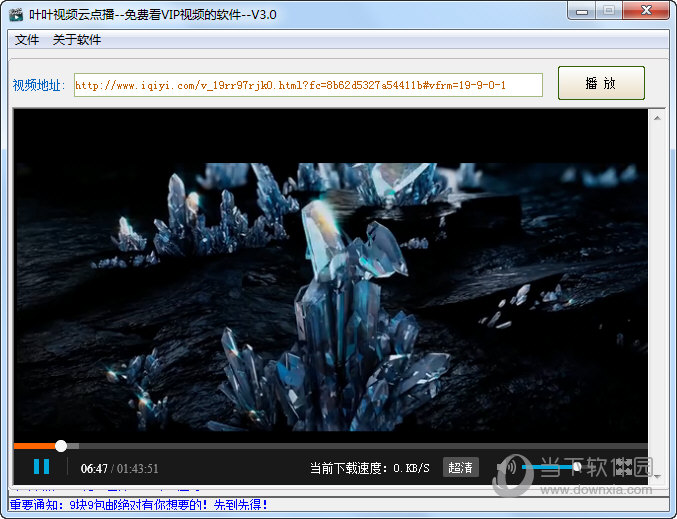Open the 关于软件 menu
This screenshot has width=677, height=519.
77,40
